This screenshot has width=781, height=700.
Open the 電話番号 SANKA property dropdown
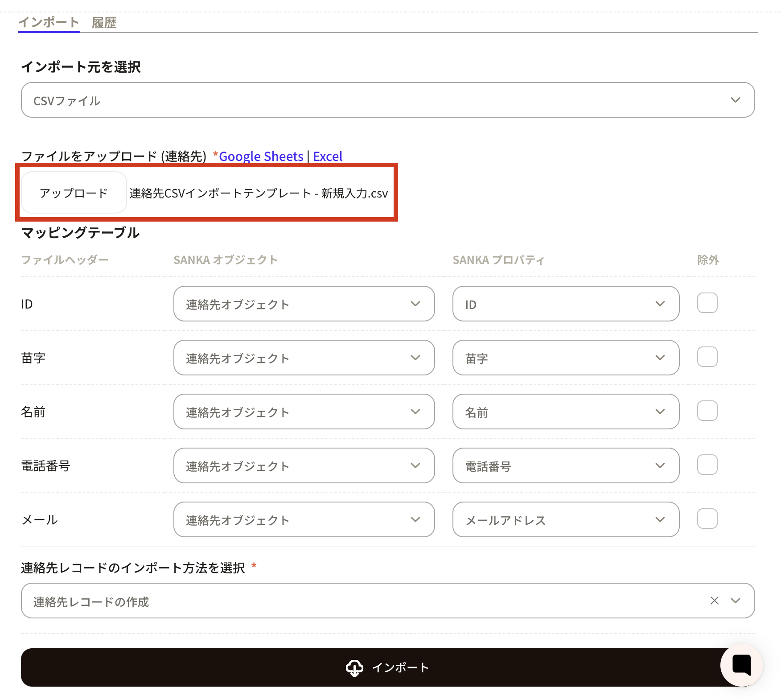[565, 465]
